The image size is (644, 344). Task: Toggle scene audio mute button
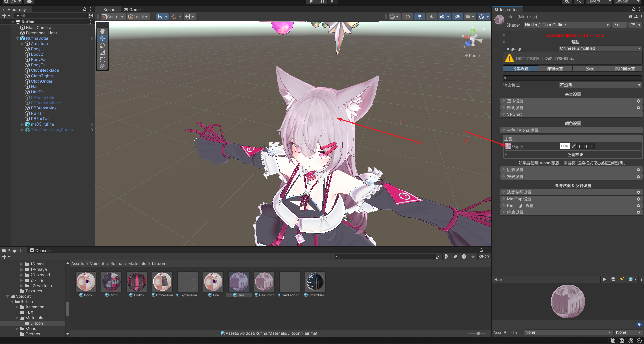click(x=431, y=17)
